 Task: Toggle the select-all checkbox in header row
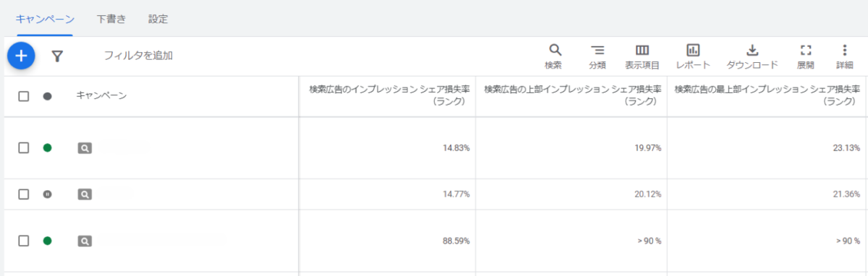coord(24,96)
